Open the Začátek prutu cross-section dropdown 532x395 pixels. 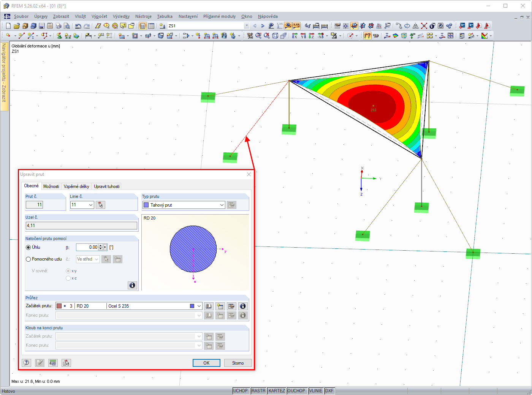[x=199, y=306]
